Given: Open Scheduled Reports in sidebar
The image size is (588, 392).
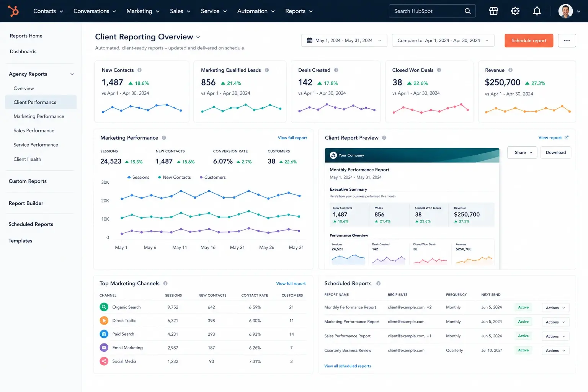Looking at the screenshot, I should [x=31, y=224].
